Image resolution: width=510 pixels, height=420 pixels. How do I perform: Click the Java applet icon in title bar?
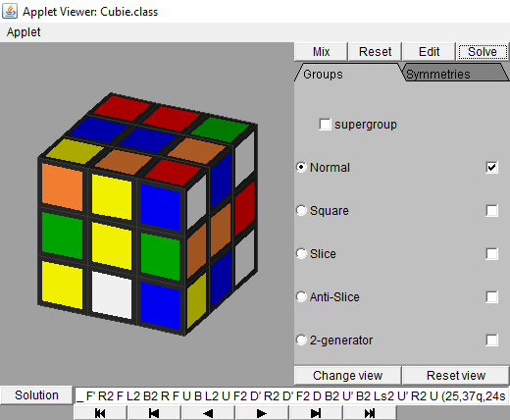tap(10, 11)
